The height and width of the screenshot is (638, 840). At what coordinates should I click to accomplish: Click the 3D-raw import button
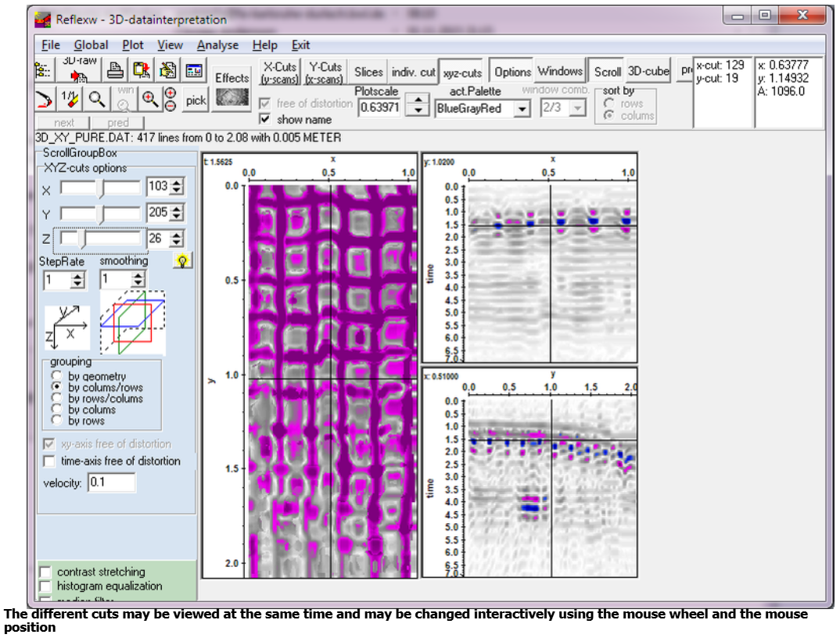pyautogui.click(x=78, y=71)
